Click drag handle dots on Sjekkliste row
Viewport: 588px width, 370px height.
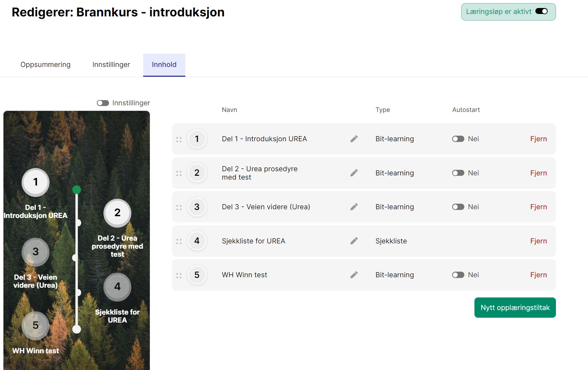pos(179,241)
